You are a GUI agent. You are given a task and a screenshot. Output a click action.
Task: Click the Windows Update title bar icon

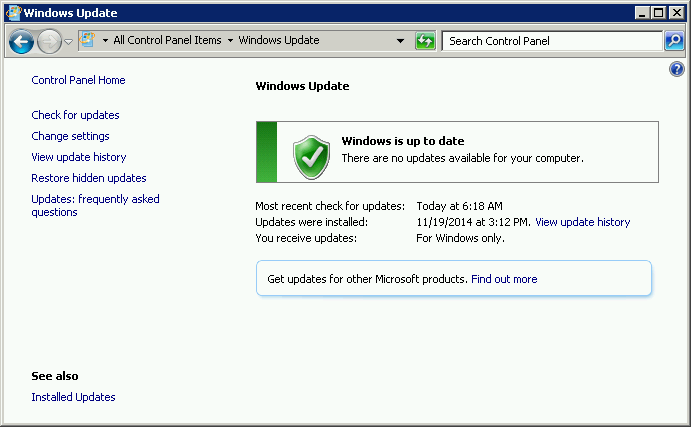11,13
